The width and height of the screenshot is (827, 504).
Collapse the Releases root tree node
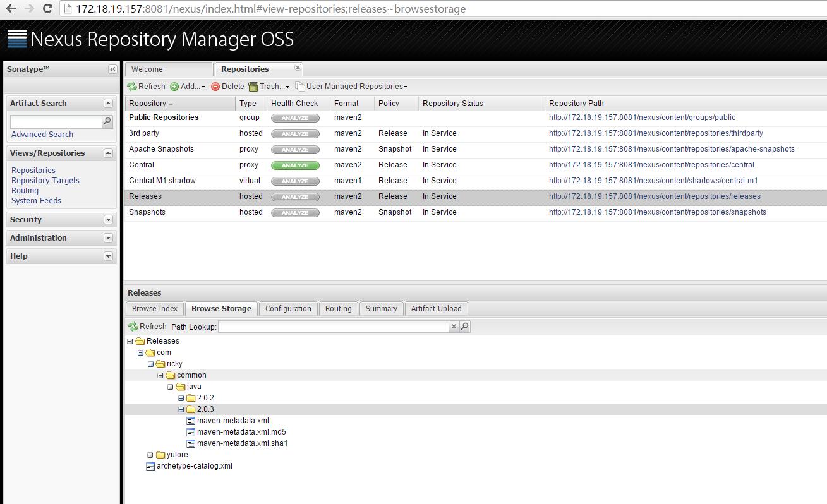point(130,341)
